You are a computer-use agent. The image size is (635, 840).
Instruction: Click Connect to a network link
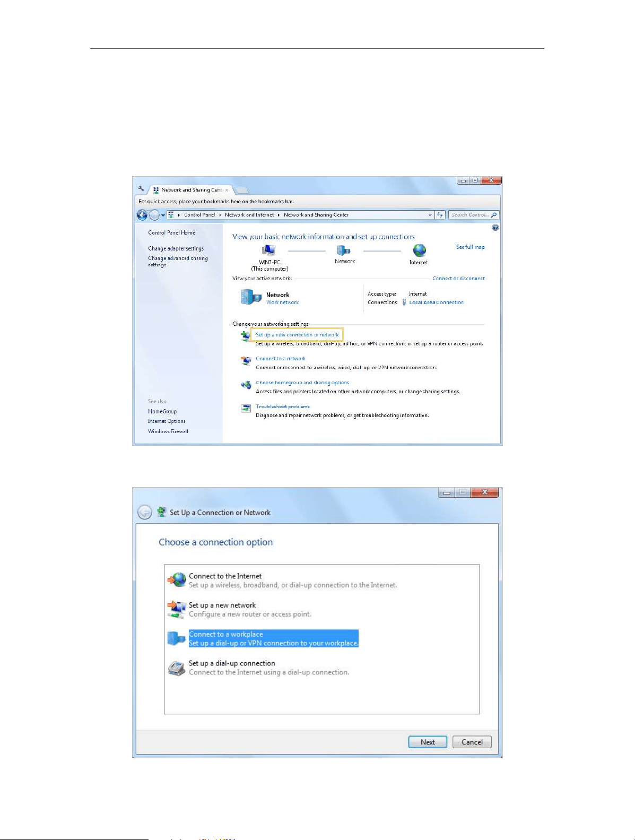281,359
